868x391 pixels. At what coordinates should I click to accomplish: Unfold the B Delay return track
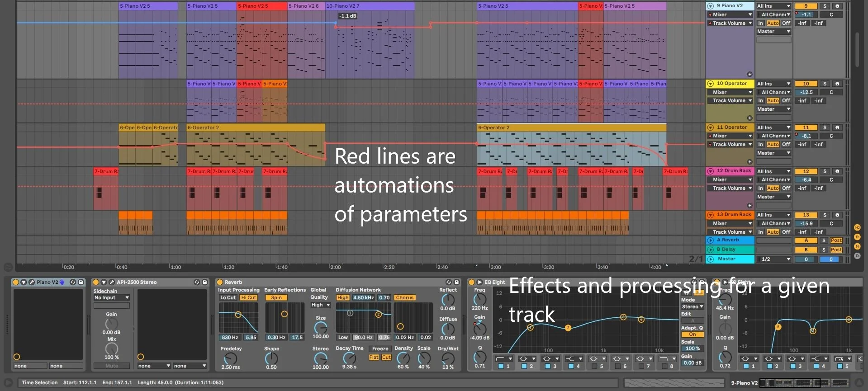tap(710, 250)
